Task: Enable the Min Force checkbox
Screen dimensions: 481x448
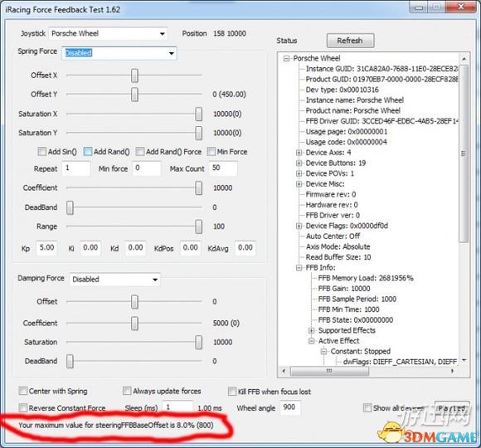Action: pos(211,152)
